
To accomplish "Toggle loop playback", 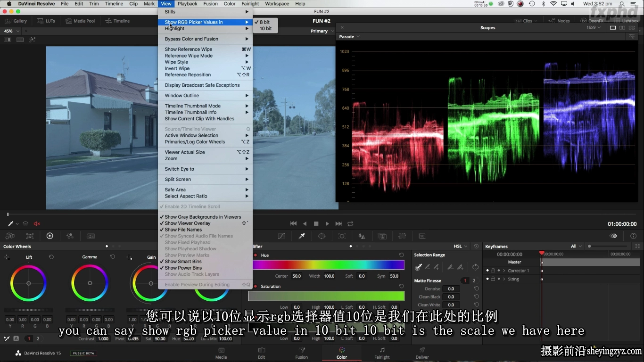I will (x=350, y=223).
